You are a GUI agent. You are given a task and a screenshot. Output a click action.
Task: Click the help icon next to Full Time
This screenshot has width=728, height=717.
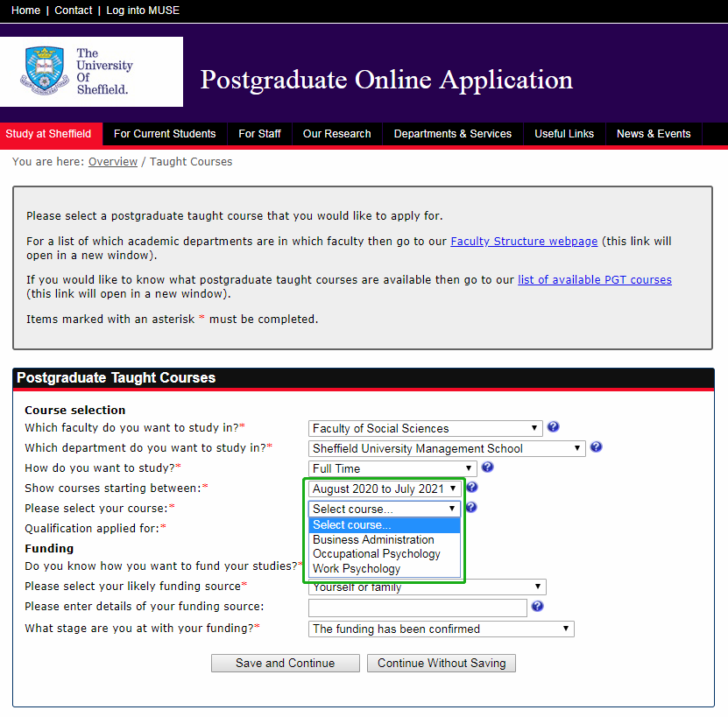(487, 467)
